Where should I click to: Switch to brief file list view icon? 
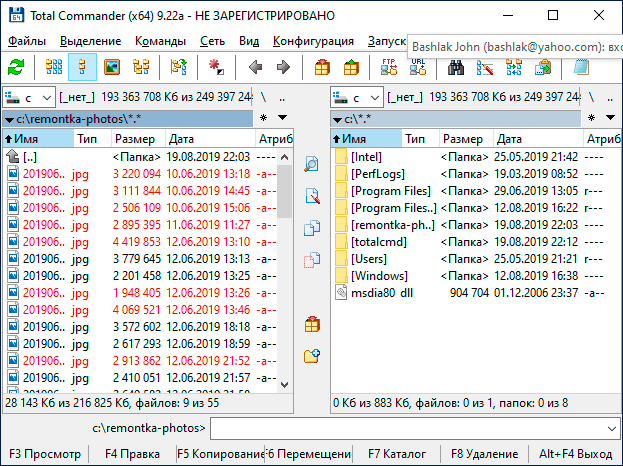tap(54, 67)
